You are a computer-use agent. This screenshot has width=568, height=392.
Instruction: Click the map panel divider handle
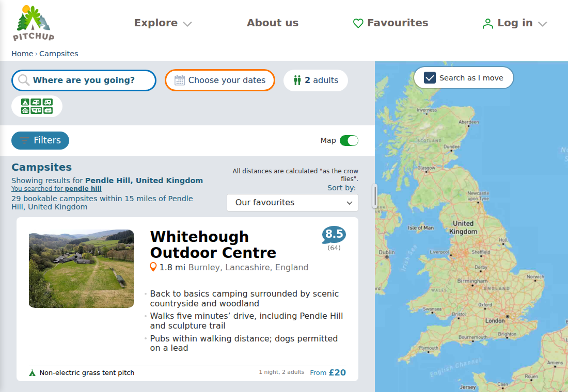pos(374,196)
